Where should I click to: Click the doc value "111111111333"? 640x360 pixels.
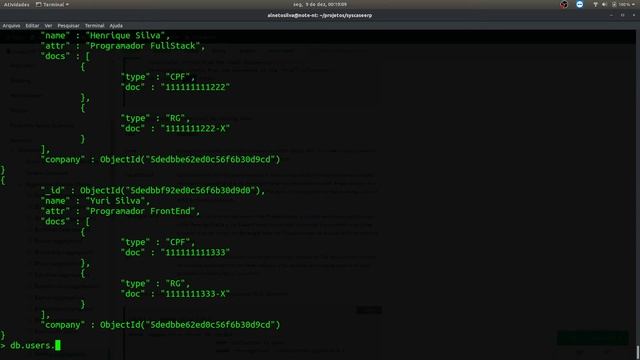point(196,252)
